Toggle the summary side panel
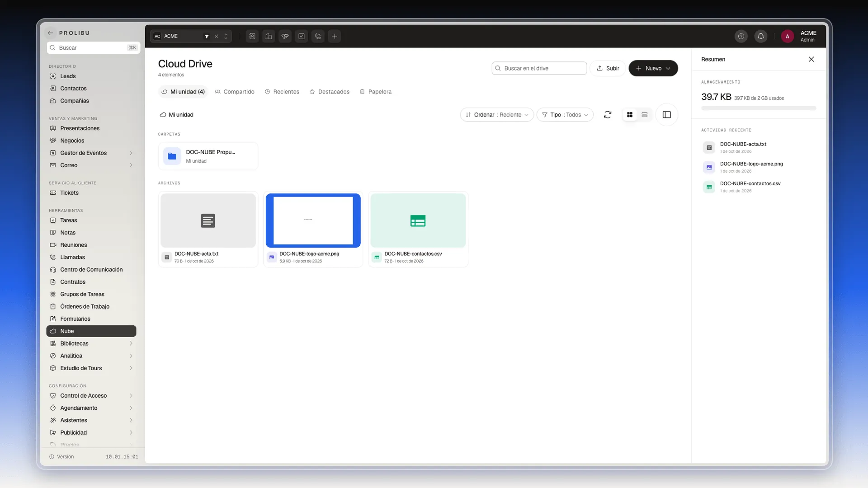868x488 pixels. pyautogui.click(x=667, y=115)
